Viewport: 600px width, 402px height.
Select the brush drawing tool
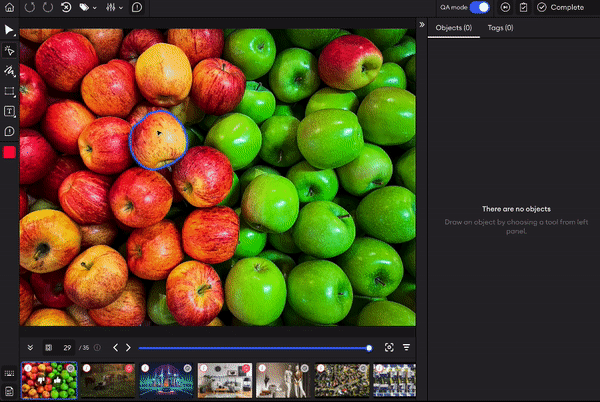point(10,71)
